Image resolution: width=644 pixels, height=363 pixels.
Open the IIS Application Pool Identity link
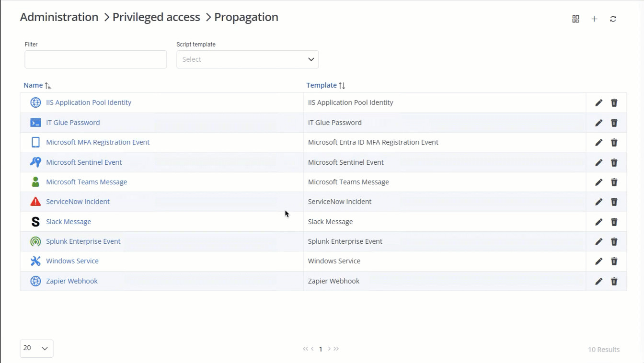click(89, 102)
